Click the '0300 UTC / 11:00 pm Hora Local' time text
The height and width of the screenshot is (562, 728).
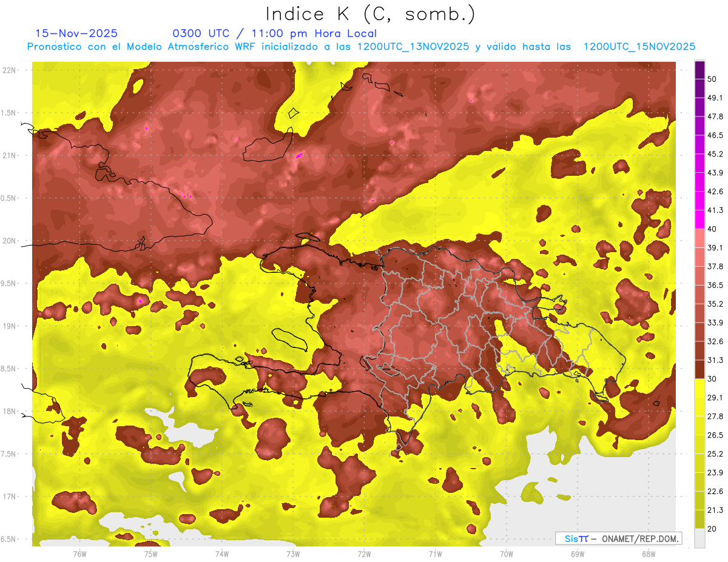coord(275,33)
